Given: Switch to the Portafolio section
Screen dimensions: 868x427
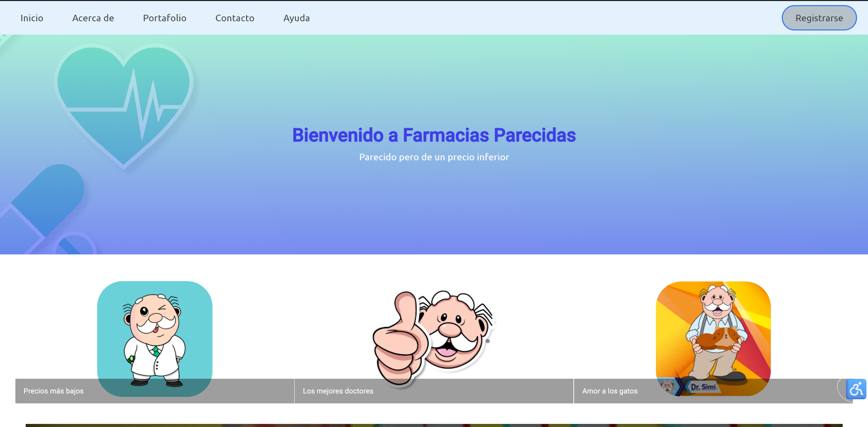Looking at the screenshot, I should (165, 18).
